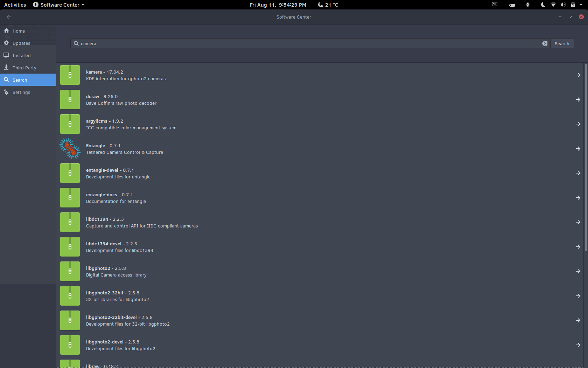Open entangle-docs details via its arrow

[578, 198]
